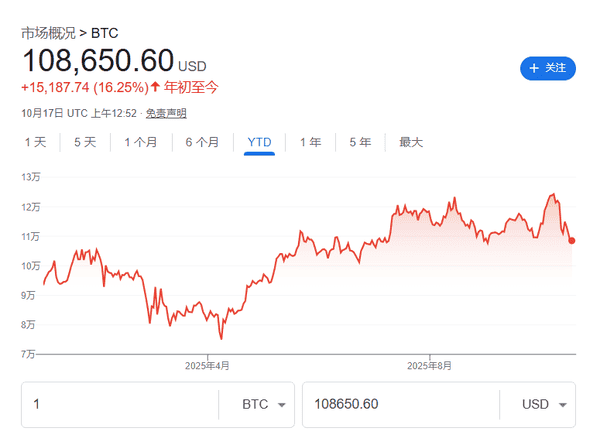Image resolution: width=600 pixels, height=435 pixels.
Task: Select the 5 天 time range tab
Action: click(x=85, y=143)
